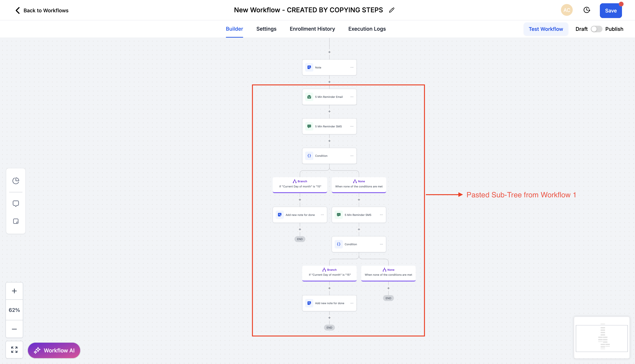Zoom in the canvas with plus button
Image resolution: width=635 pixels, height=364 pixels.
tap(14, 291)
